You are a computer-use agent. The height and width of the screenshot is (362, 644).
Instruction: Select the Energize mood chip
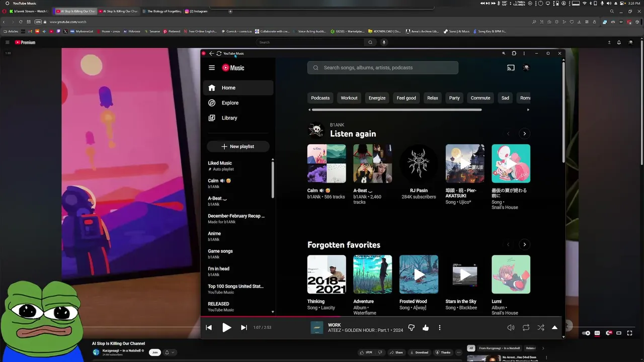point(377,98)
